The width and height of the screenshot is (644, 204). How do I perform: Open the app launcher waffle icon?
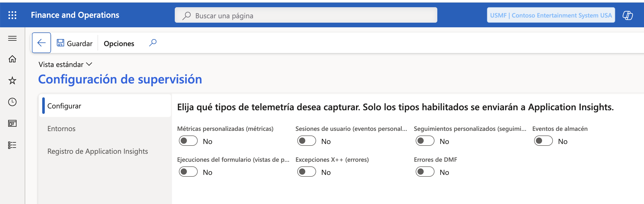[x=12, y=15]
